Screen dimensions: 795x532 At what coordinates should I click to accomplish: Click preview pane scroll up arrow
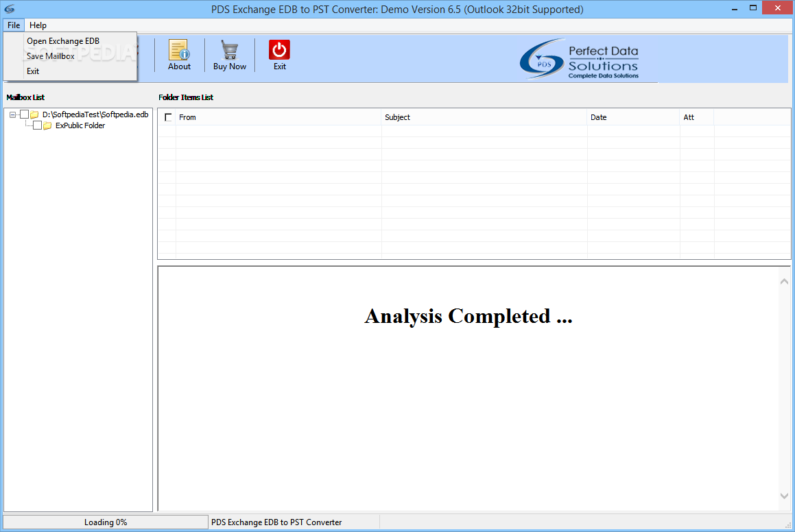pos(784,281)
